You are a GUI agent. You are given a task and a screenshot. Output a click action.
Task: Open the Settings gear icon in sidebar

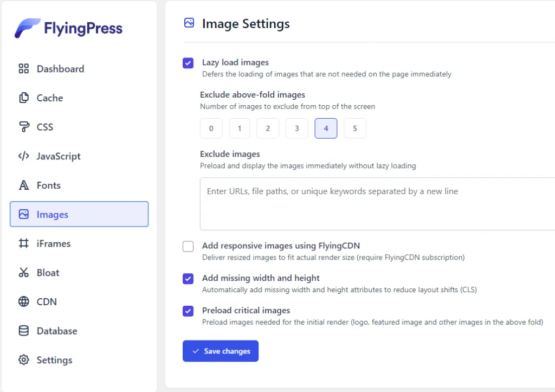pyautogui.click(x=23, y=360)
